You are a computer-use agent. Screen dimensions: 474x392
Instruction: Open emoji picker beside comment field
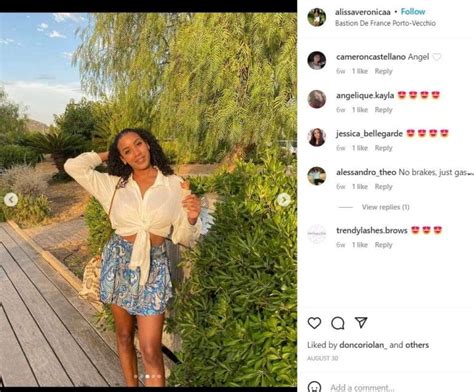click(x=314, y=387)
